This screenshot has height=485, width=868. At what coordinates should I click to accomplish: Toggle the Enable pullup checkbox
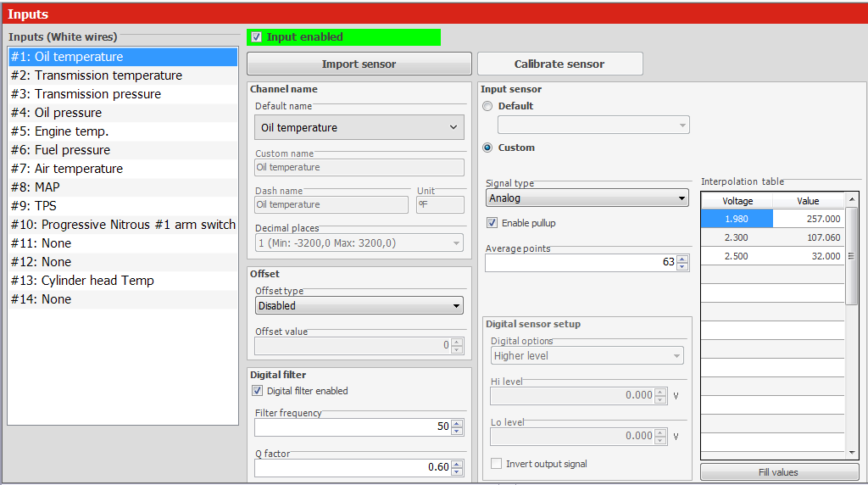tap(492, 223)
